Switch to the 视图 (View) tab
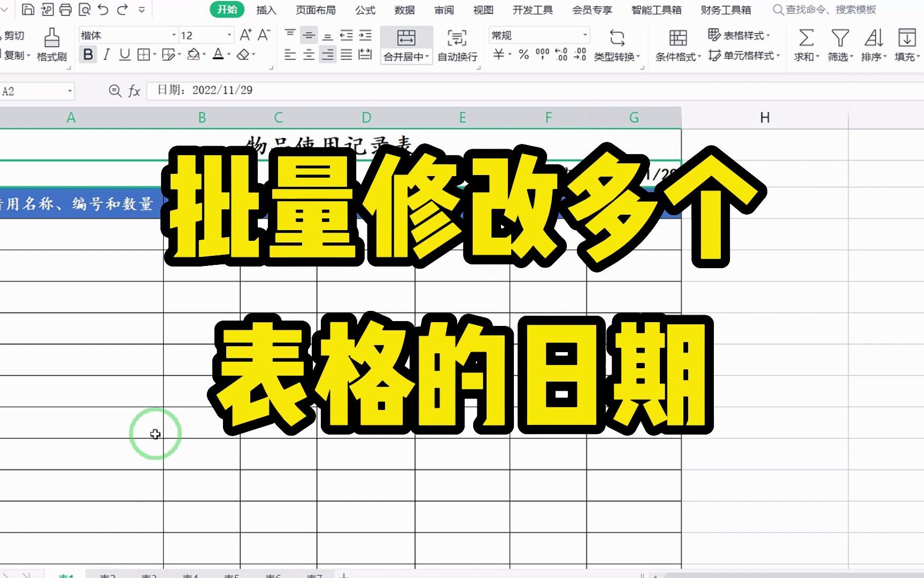The image size is (924, 578). click(483, 10)
